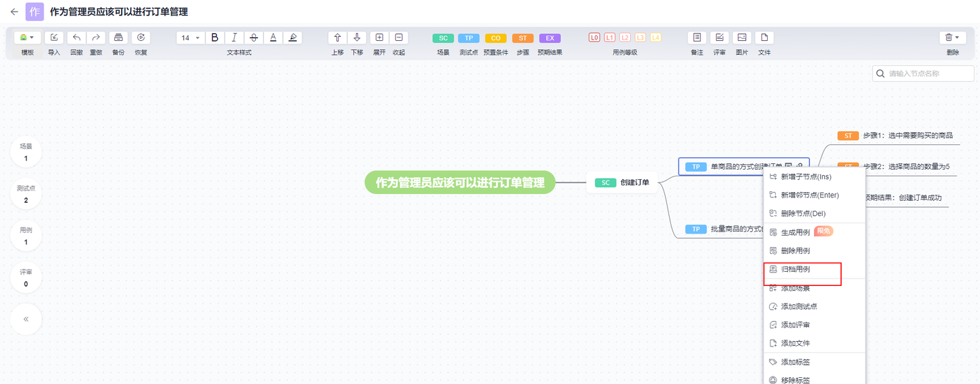Choose 添加标签 from context menu
Screen dimensions: 980x384
pyautogui.click(x=815, y=362)
